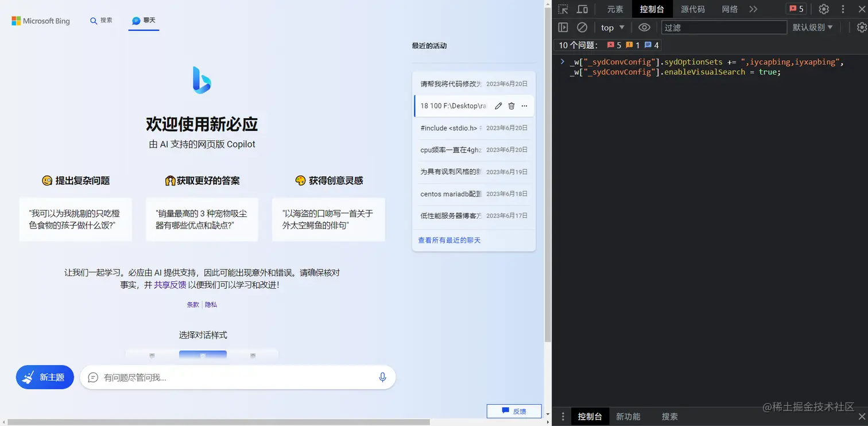Screen dimensions: 868x426
Task: Select the pirate haiku suggestion card
Action: 328,219
